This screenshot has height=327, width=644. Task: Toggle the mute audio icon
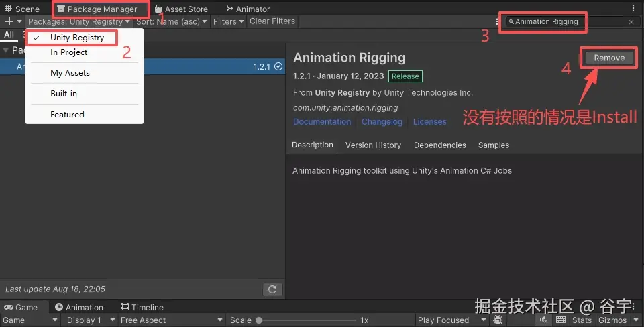544,320
